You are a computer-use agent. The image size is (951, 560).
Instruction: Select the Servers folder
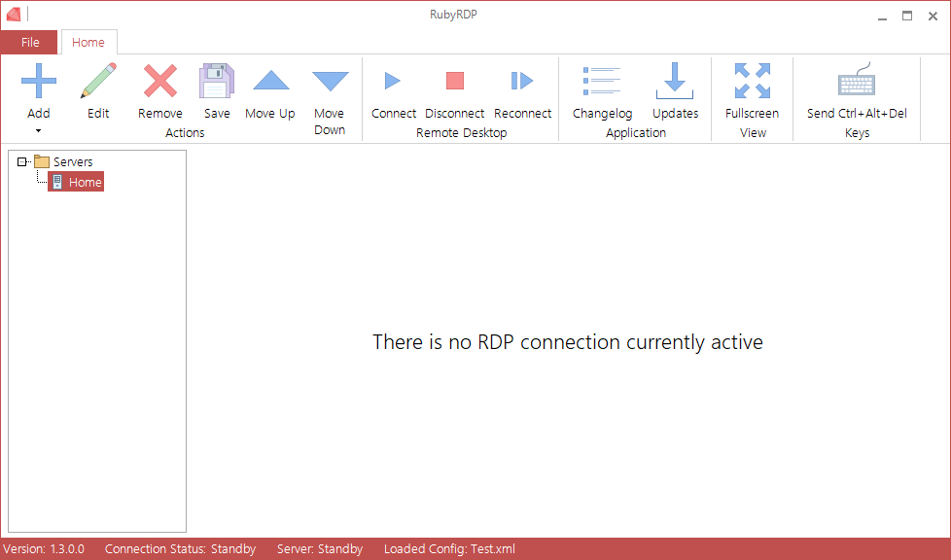[x=63, y=162]
